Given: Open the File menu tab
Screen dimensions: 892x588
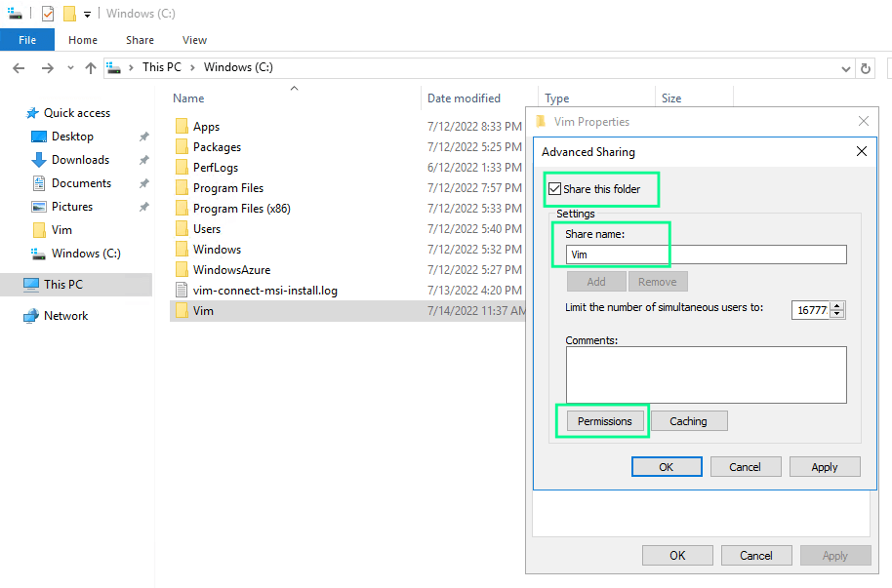Looking at the screenshot, I should coord(27,40).
